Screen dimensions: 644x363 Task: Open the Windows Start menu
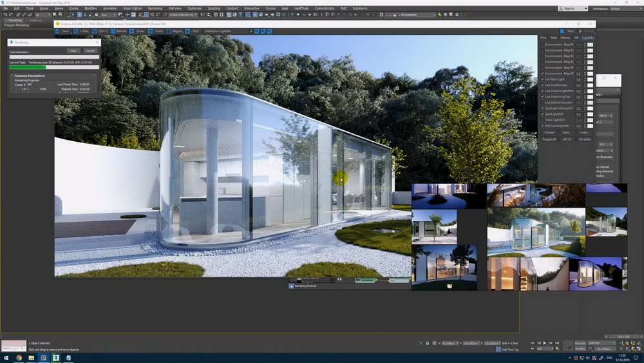click(x=6, y=358)
